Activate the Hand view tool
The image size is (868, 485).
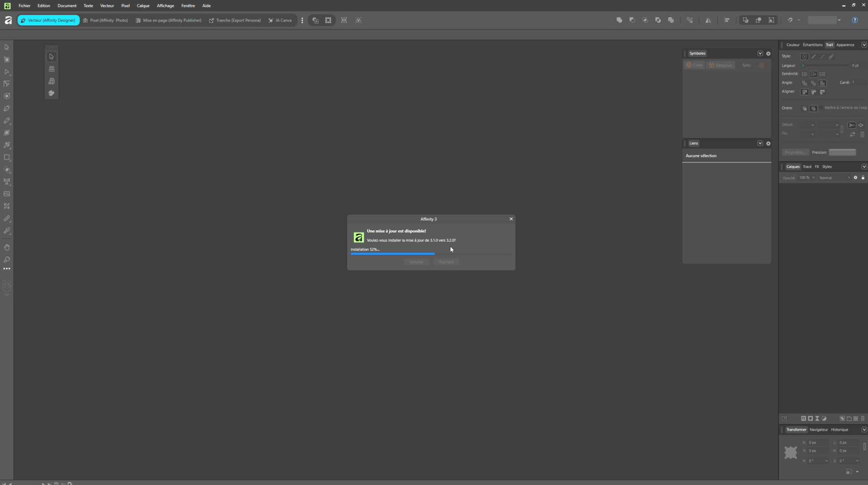click(7, 247)
